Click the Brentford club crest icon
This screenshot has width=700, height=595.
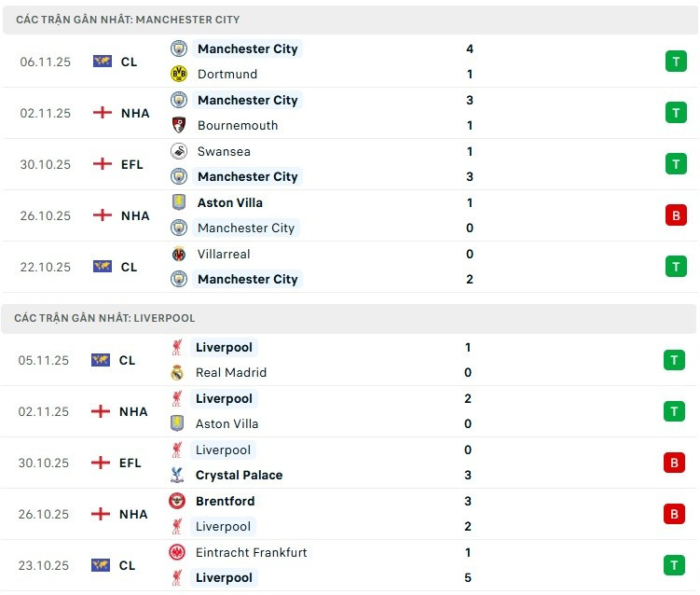pos(177,501)
